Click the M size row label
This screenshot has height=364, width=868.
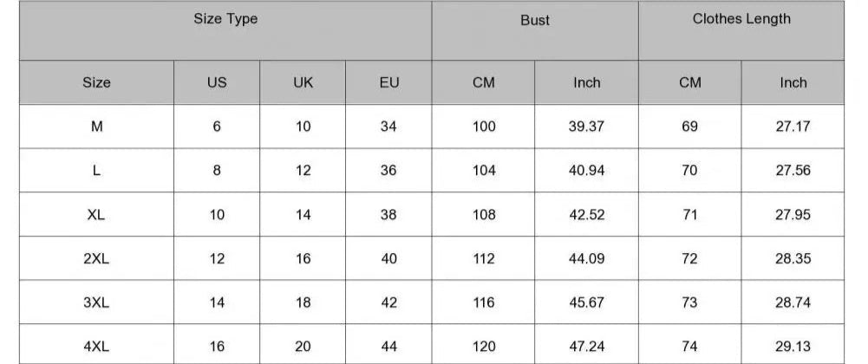tap(96, 127)
